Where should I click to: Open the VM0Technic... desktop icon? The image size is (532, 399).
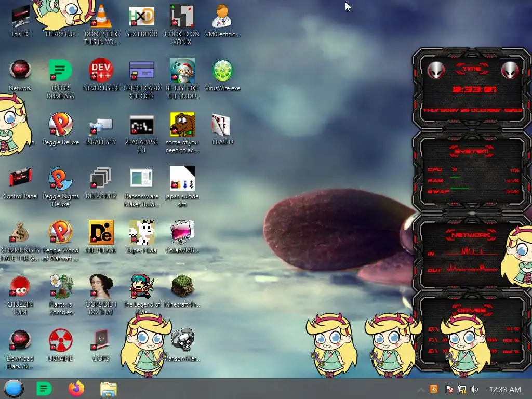(222, 21)
